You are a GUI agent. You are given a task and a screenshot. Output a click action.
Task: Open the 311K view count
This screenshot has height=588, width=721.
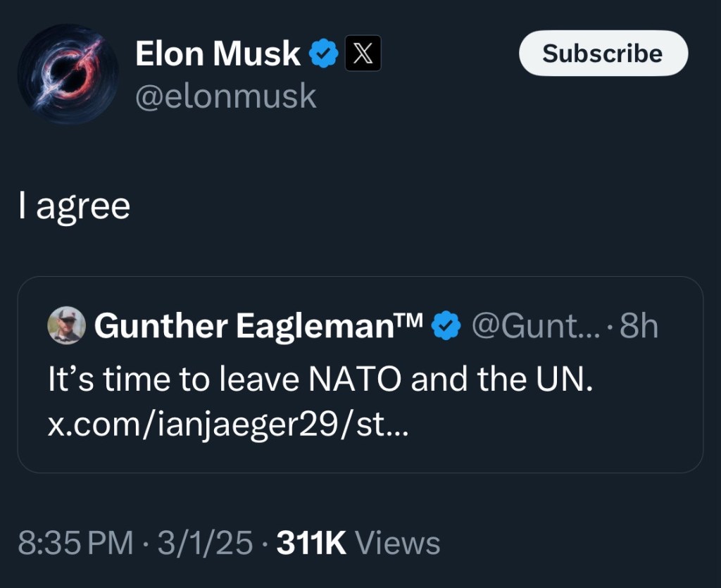(311, 544)
